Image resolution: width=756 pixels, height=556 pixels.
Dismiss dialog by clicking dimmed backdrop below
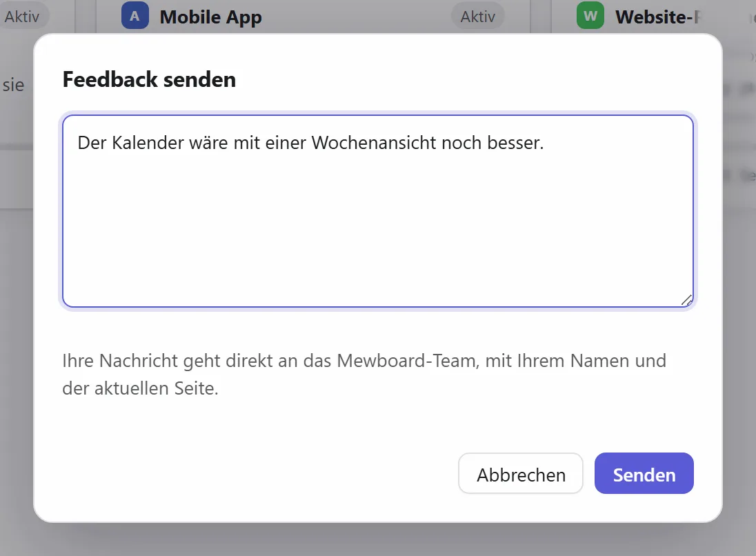click(378, 540)
